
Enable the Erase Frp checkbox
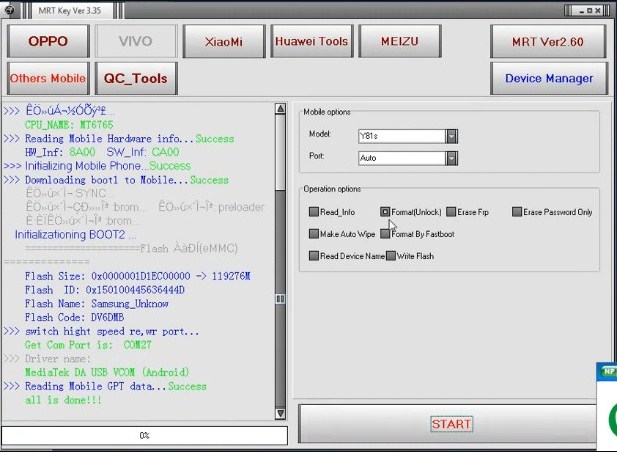click(x=451, y=212)
